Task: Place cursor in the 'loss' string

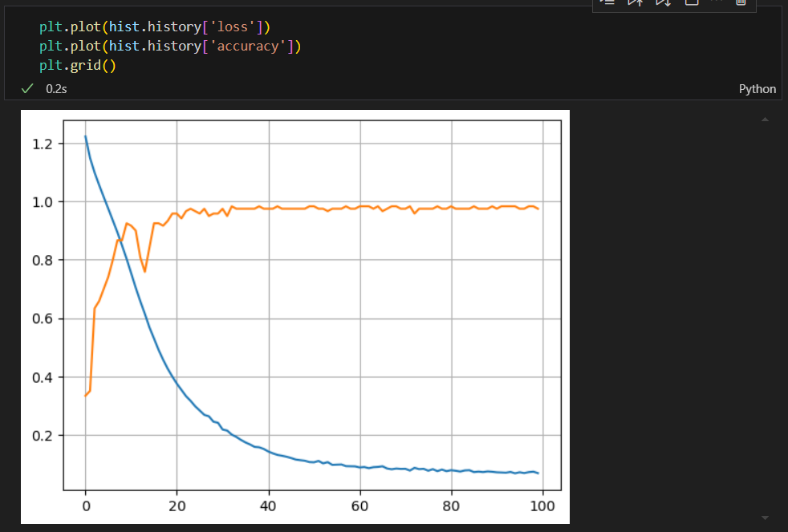Action: pos(233,26)
